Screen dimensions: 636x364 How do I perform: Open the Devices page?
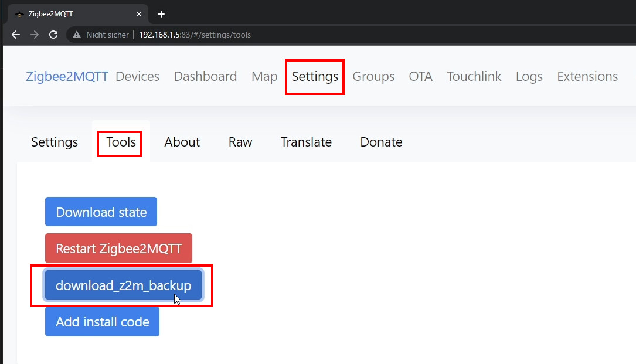(137, 76)
